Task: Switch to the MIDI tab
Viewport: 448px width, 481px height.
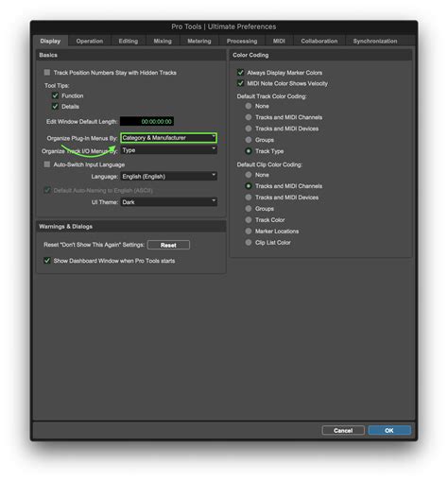Action: pyautogui.click(x=279, y=41)
